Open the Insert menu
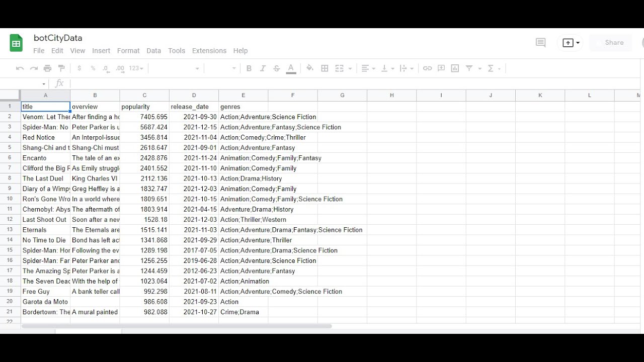 pos(101,51)
